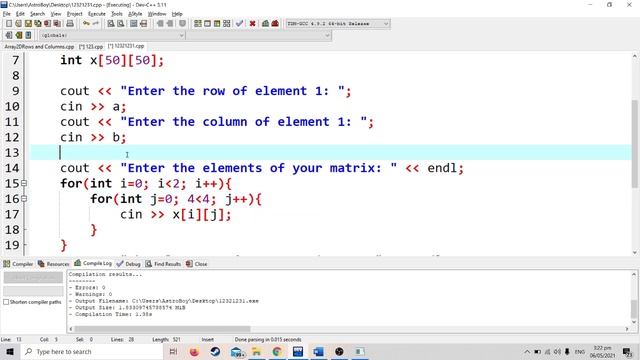Click the Task View taskbar icon
640x360 pixels.
(x=173, y=351)
